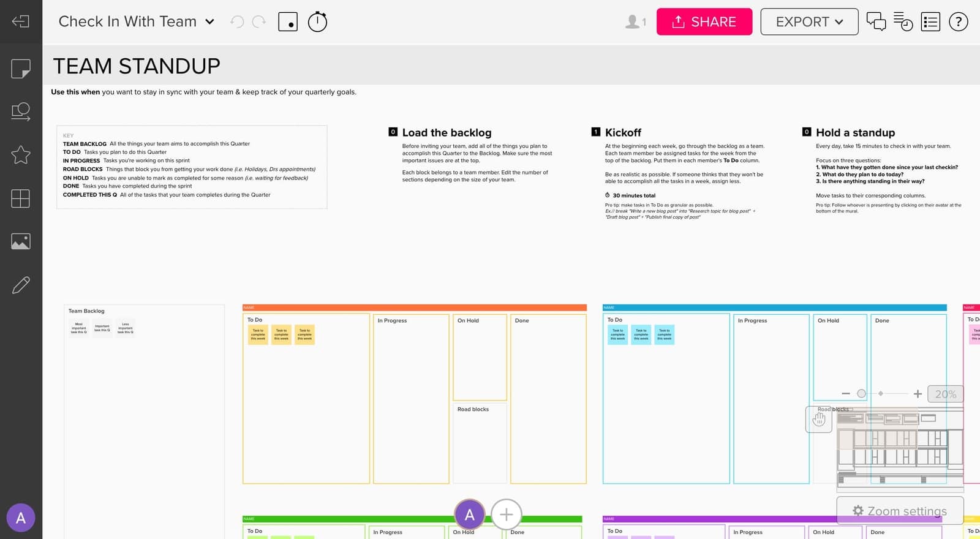980x539 pixels.
Task: Open the activity log list-clock icon
Action: tap(903, 21)
